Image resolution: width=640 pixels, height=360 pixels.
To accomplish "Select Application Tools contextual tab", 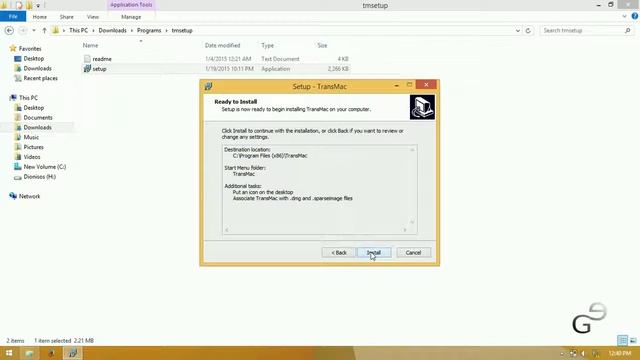I will coord(131,5).
